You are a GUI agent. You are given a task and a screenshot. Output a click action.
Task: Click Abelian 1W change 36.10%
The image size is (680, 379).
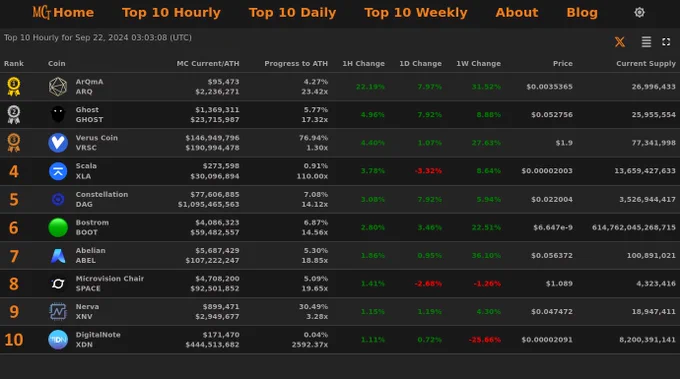click(486, 255)
